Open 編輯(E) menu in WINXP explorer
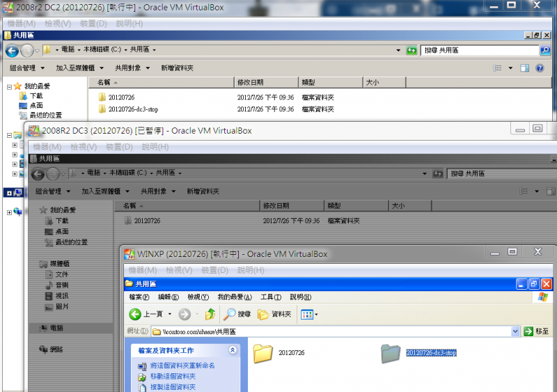 (x=168, y=297)
